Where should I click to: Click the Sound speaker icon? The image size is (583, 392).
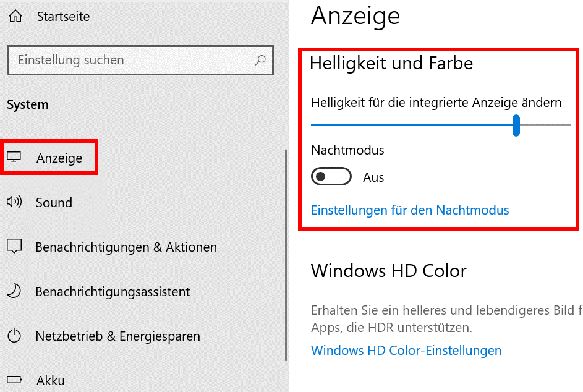tap(14, 202)
